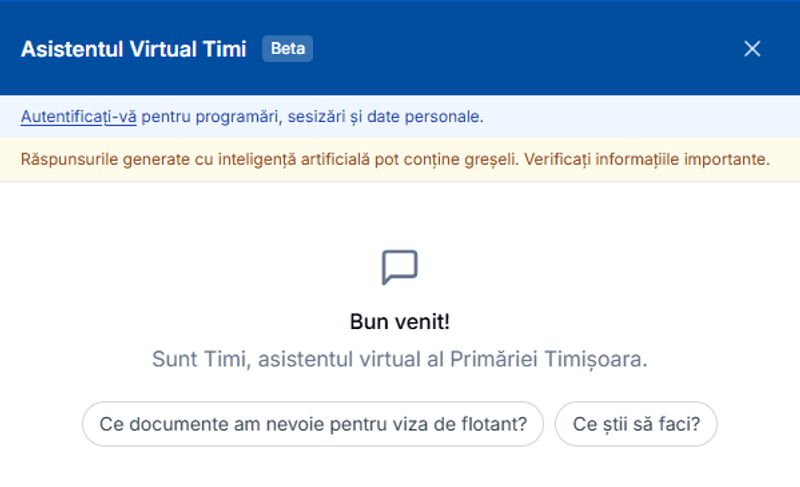Screen dimensions: 800x487
Task: Open the Autentificați-vă login link
Action: (x=78, y=117)
